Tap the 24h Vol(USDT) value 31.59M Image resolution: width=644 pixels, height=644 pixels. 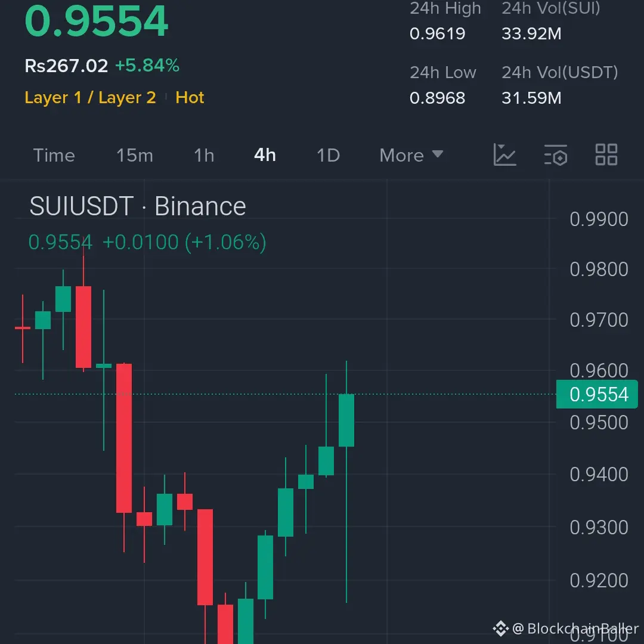531,98
